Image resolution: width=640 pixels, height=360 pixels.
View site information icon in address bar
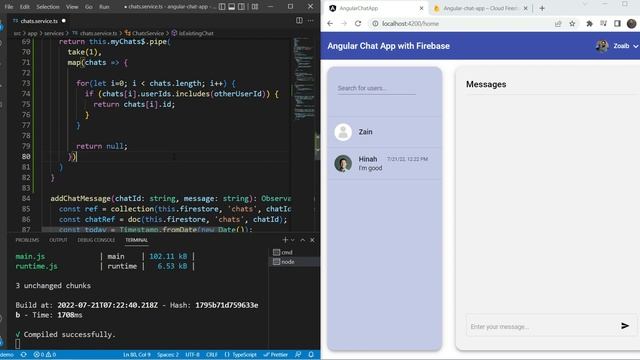[x=375, y=24]
